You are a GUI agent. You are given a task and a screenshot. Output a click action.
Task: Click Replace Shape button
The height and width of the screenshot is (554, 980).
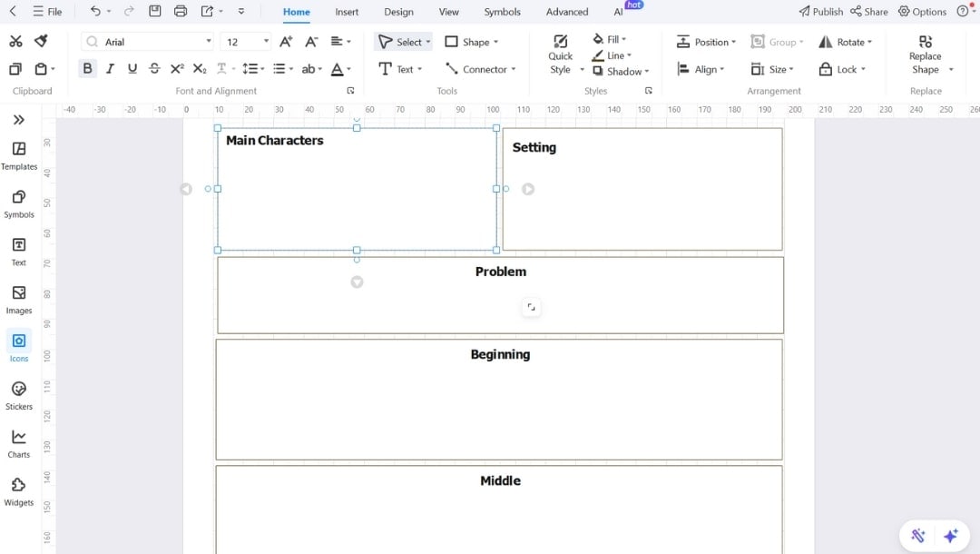pyautogui.click(x=925, y=55)
